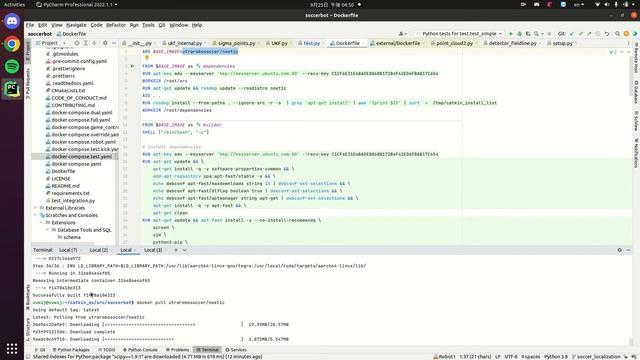640x360 pixels.
Task: Select README.md in project tree
Action: click(x=65, y=186)
